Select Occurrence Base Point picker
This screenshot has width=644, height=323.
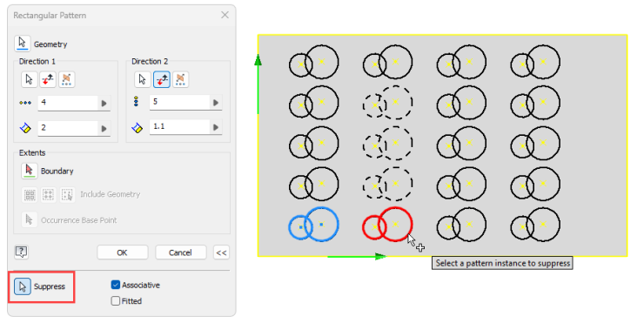click(x=30, y=220)
